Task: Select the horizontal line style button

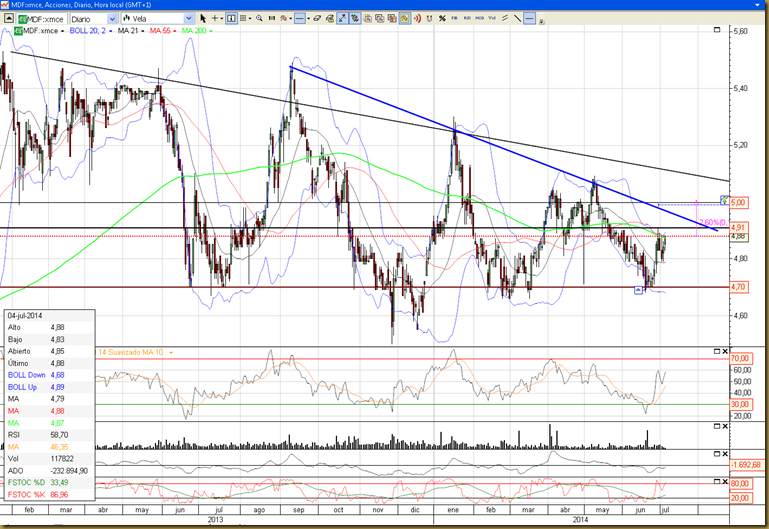Action: [x=300, y=19]
